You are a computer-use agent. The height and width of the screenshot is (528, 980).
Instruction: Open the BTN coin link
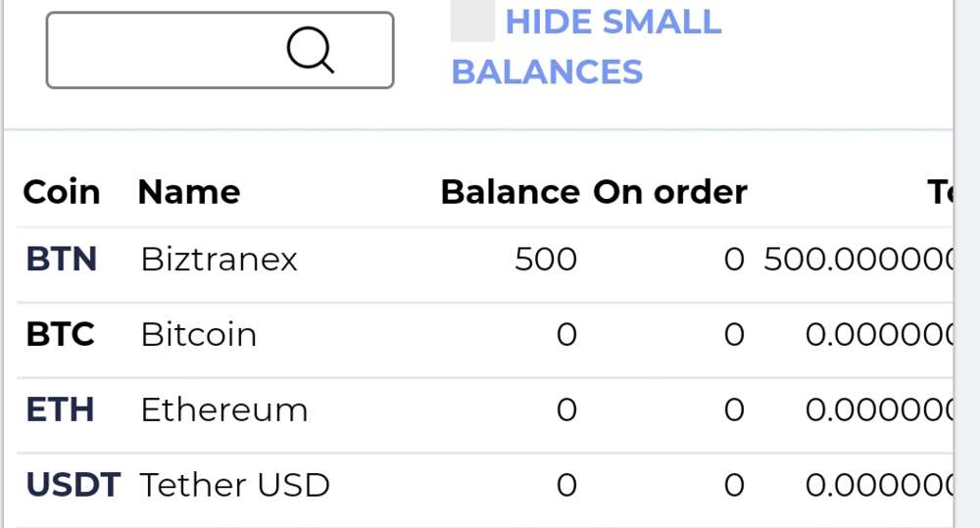tap(61, 260)
